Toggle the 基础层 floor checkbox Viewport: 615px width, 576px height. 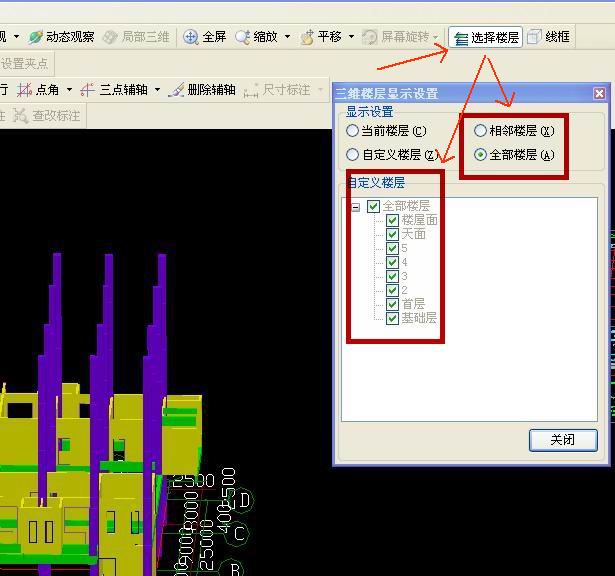pos(392,318)
